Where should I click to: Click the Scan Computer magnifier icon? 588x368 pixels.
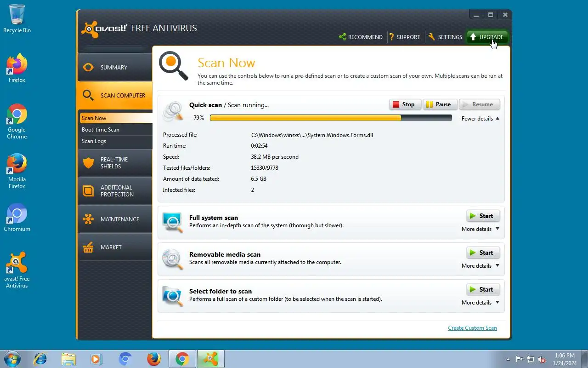point(88,95)
